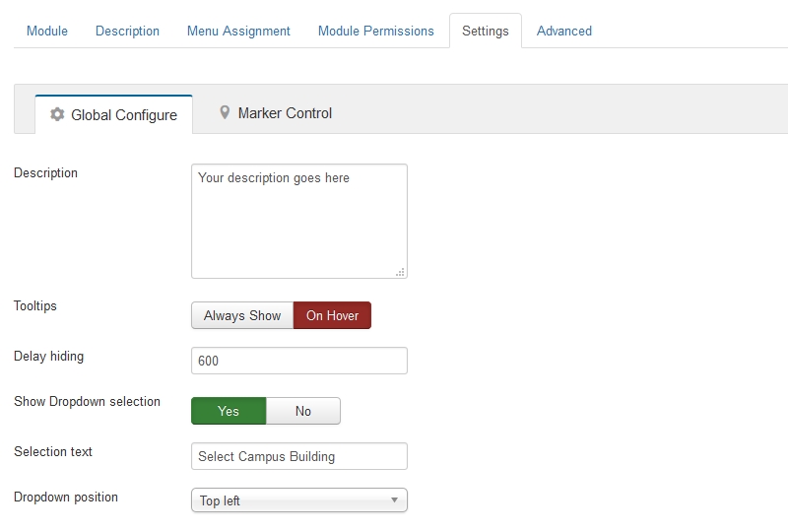
Task: Open the Module Permissions tab
Action: (376, 32)
